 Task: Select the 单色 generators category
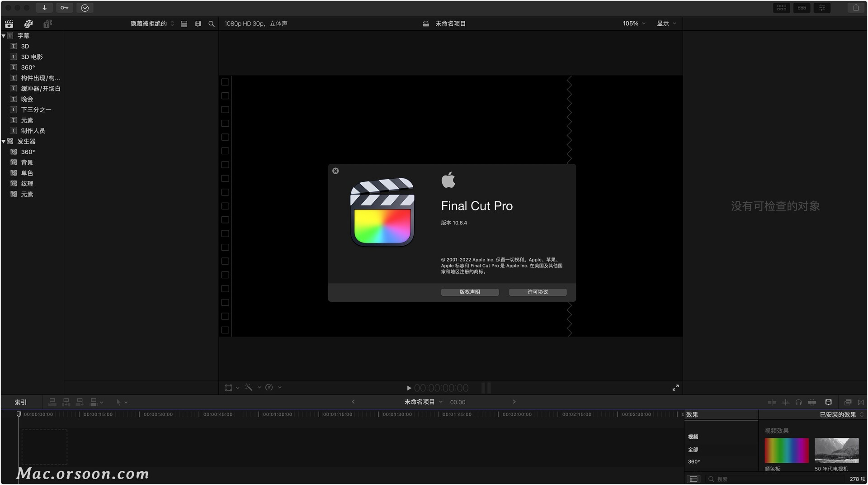27,173
